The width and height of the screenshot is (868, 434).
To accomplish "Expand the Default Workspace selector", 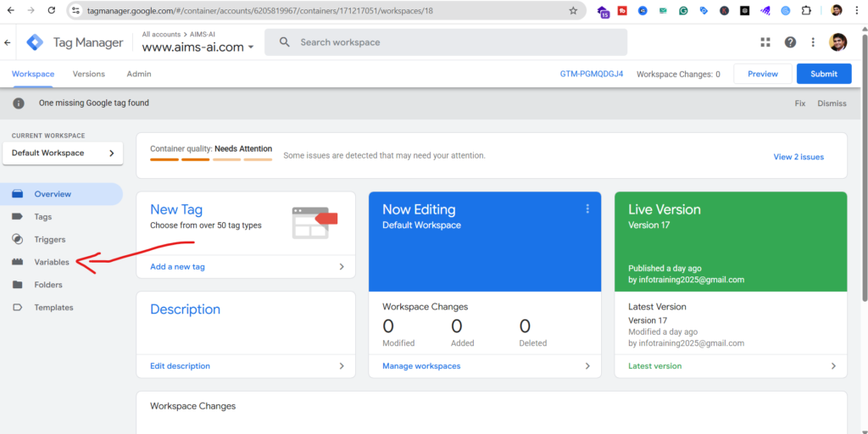I will pos(63,153).
